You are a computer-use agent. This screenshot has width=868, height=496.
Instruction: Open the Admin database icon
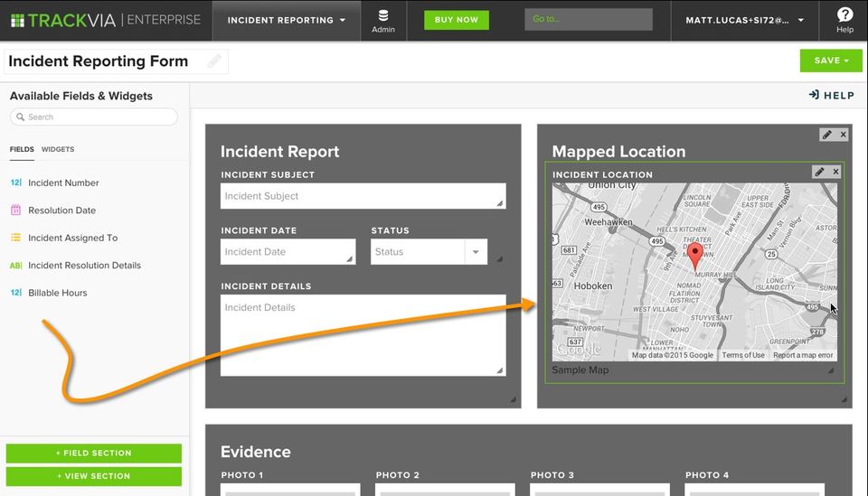tap(383, 15)
